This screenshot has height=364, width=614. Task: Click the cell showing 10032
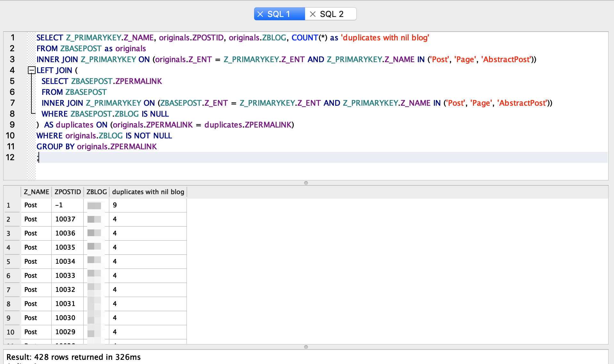[x=67, y=290]
